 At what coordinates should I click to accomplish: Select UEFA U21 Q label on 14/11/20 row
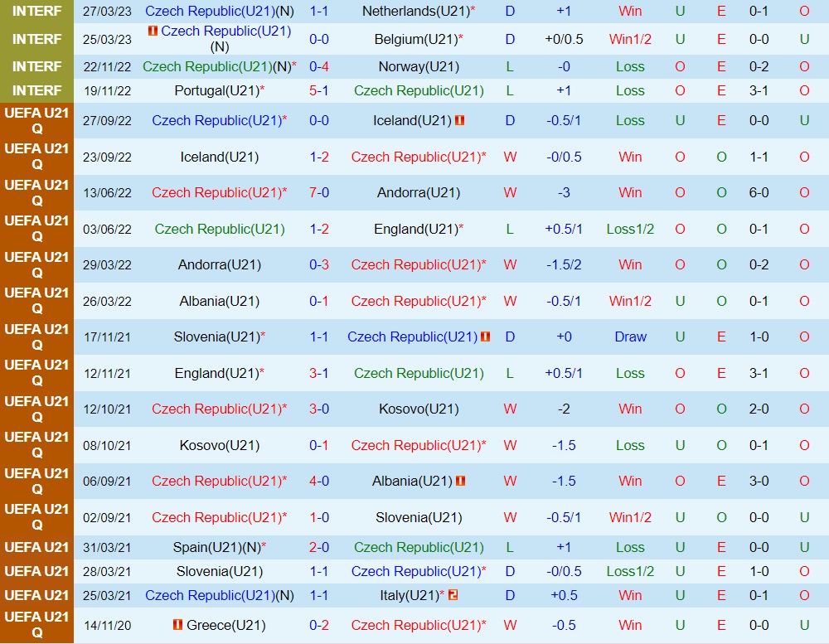36,625
